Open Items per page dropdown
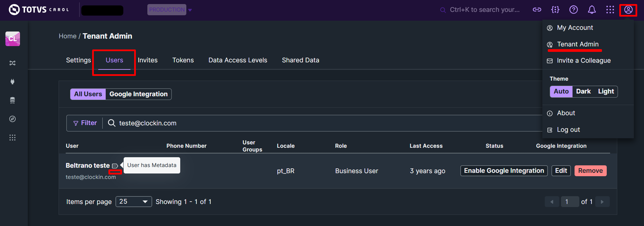Image resolution: width=644 pixels, height=226 pixels. [134, 202]
